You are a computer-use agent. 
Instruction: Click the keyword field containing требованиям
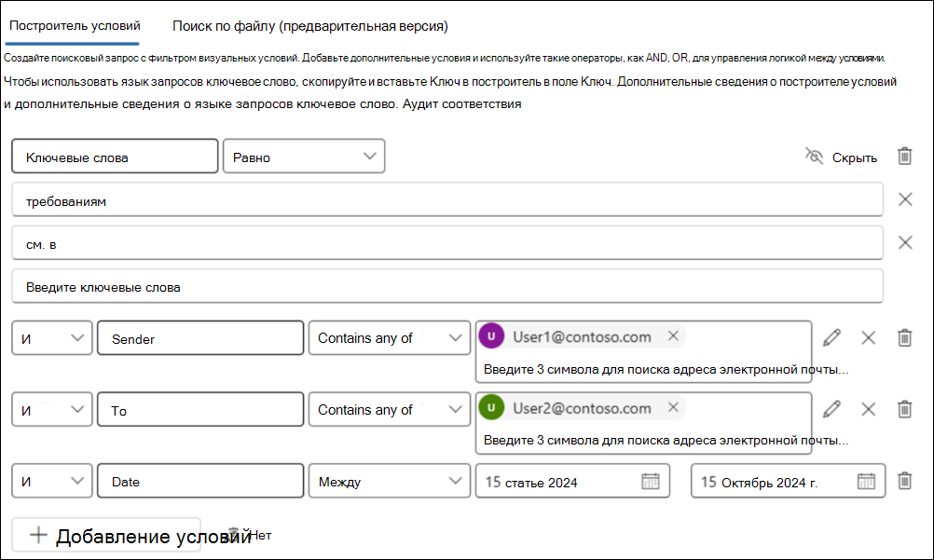tap(447, 200)
